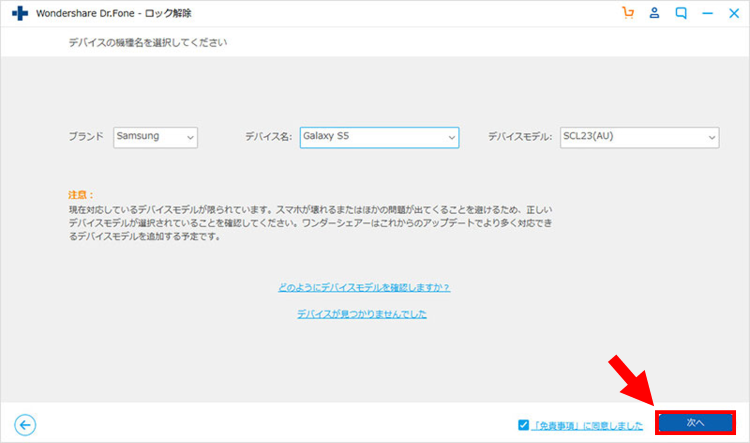Minimize the Dr.Fone window

tap(707, 13)
